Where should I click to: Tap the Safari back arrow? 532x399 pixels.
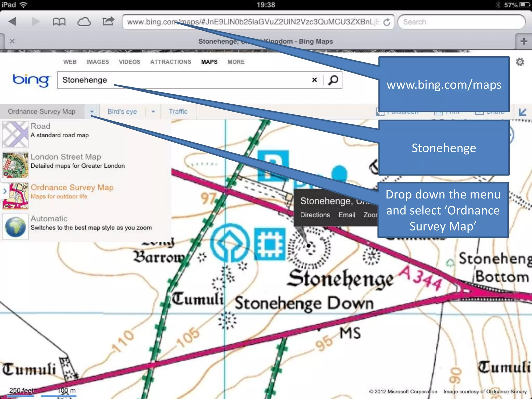12,22
